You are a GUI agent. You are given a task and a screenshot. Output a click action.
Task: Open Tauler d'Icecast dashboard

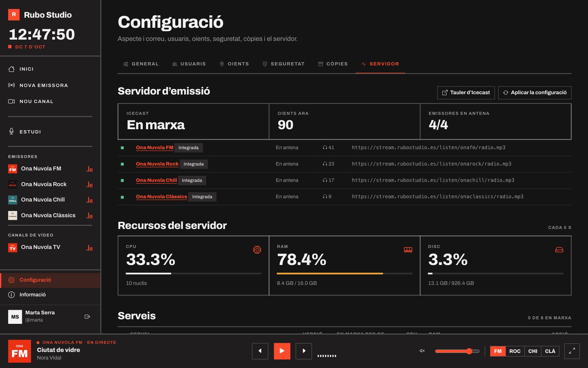[466, 93]
